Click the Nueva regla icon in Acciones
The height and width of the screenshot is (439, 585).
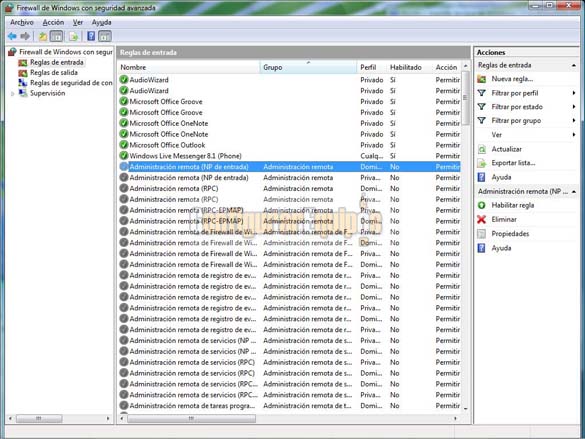(x=482, y=79)
